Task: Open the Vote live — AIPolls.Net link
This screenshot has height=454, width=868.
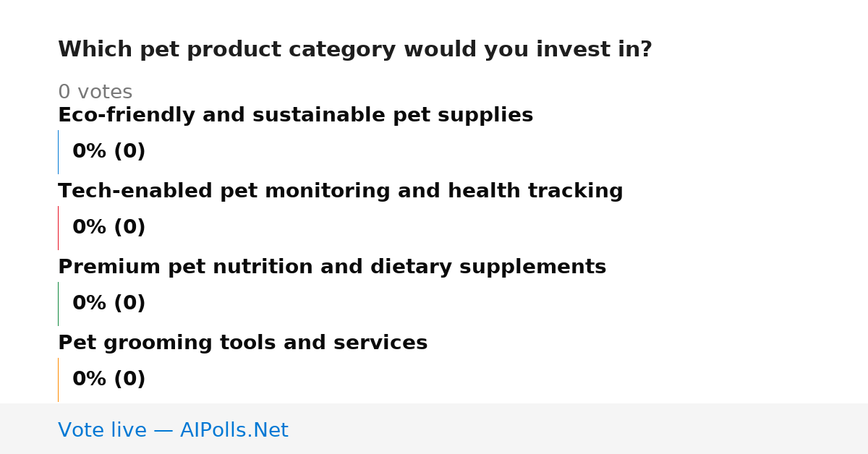Action: (173, 431)
